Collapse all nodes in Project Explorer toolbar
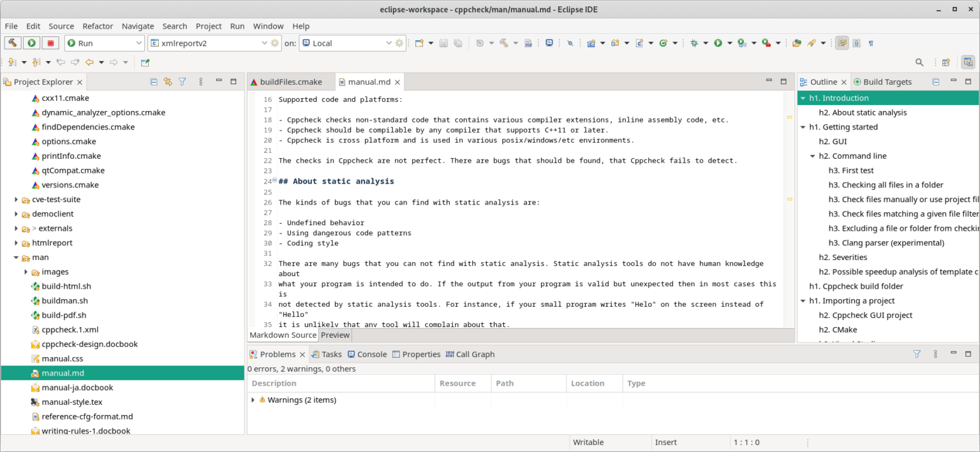The height and width of the screenshot is (452, 980). pos(154,82)
